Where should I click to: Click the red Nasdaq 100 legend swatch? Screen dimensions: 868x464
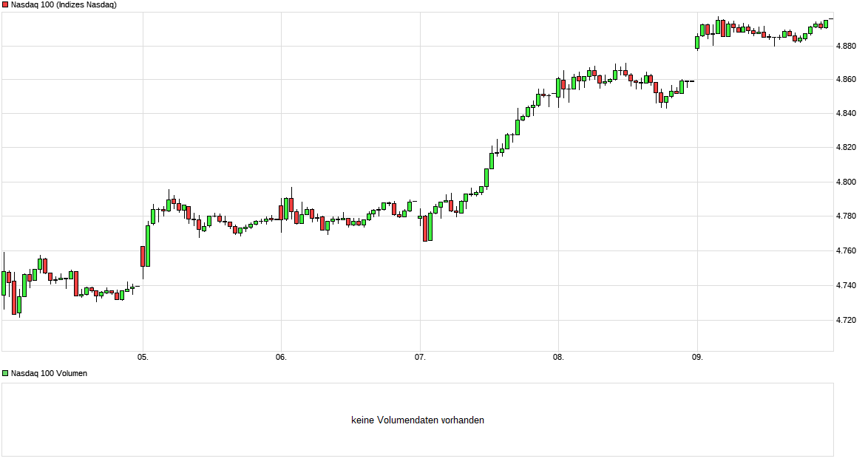coord(5,5)
